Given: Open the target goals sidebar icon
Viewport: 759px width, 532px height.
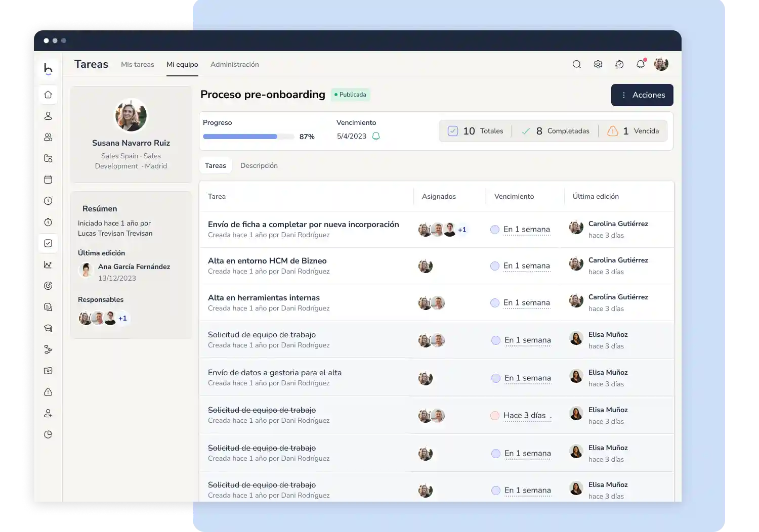Looking at the screenshot, I should click(x=48, y=286).
